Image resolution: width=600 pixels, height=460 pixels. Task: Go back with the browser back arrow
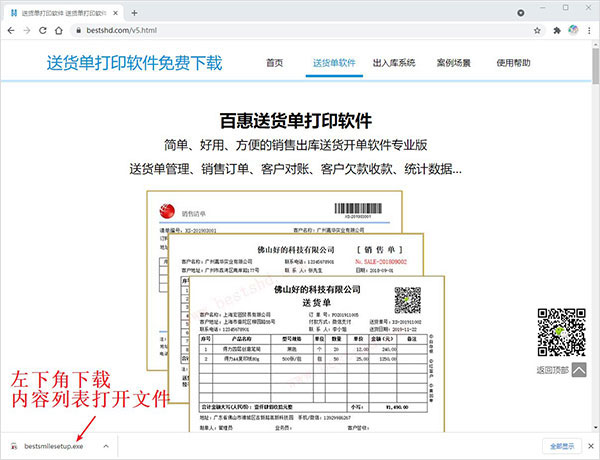11,31
